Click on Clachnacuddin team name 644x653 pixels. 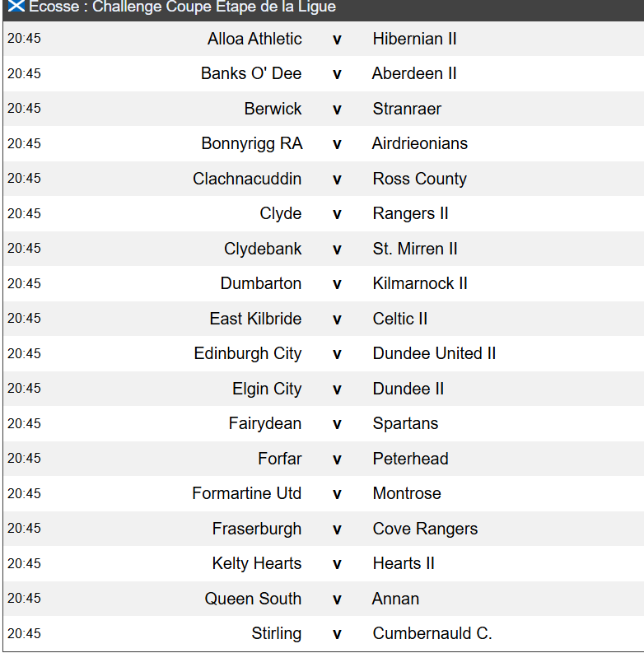point(247,179)
